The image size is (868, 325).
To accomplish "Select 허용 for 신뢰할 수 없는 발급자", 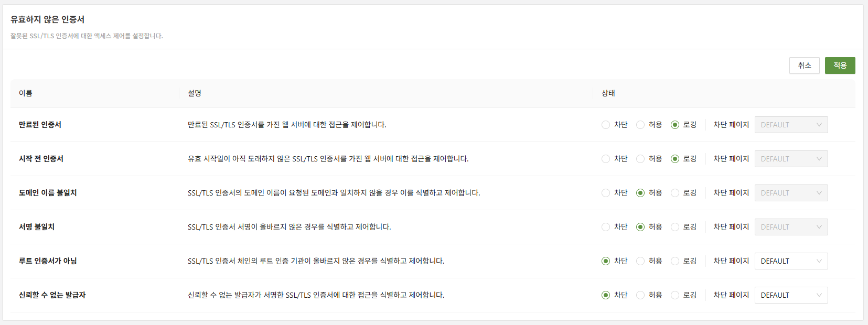I will 640,295.
